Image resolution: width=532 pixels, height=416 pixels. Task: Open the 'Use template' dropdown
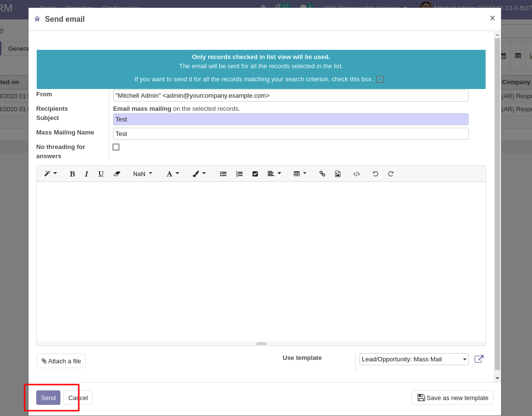tap(414, 359)
